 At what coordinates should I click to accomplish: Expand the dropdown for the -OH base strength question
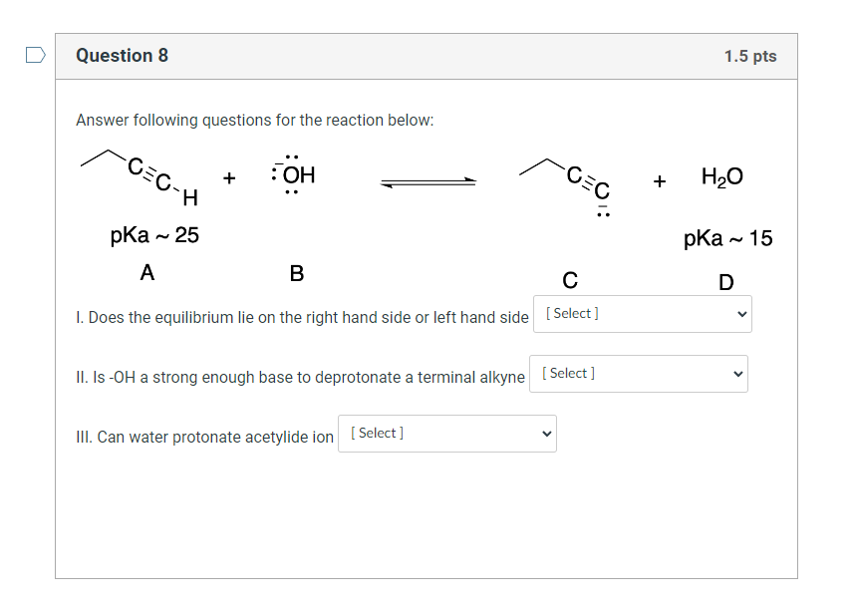[638, 374]
